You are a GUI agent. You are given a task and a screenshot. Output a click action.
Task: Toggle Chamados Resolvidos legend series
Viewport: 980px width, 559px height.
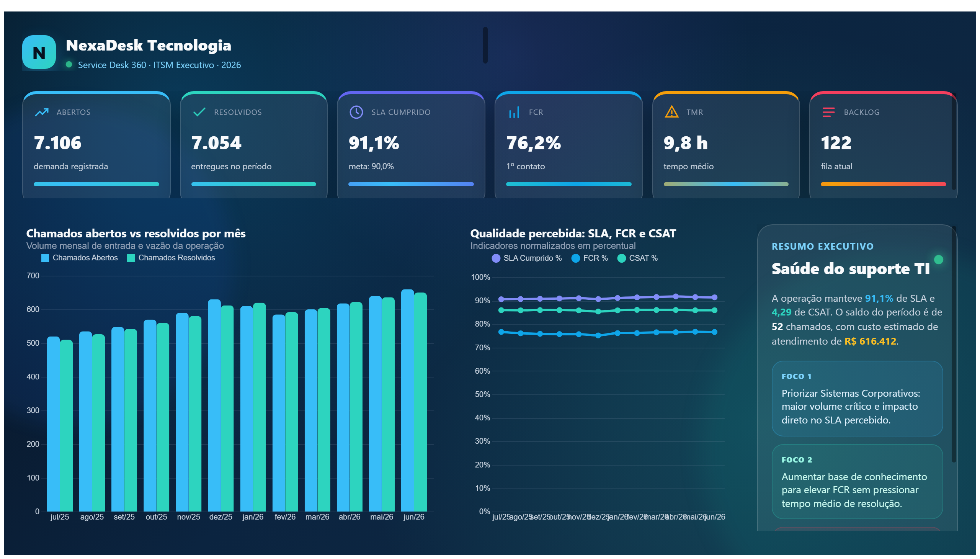[171, 258]
